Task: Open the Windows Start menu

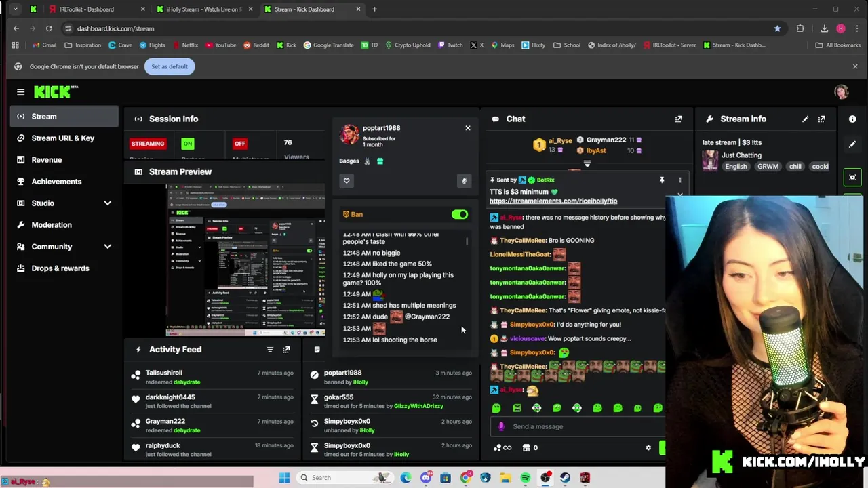Action: pyautogui.click(x=284, y=478)
